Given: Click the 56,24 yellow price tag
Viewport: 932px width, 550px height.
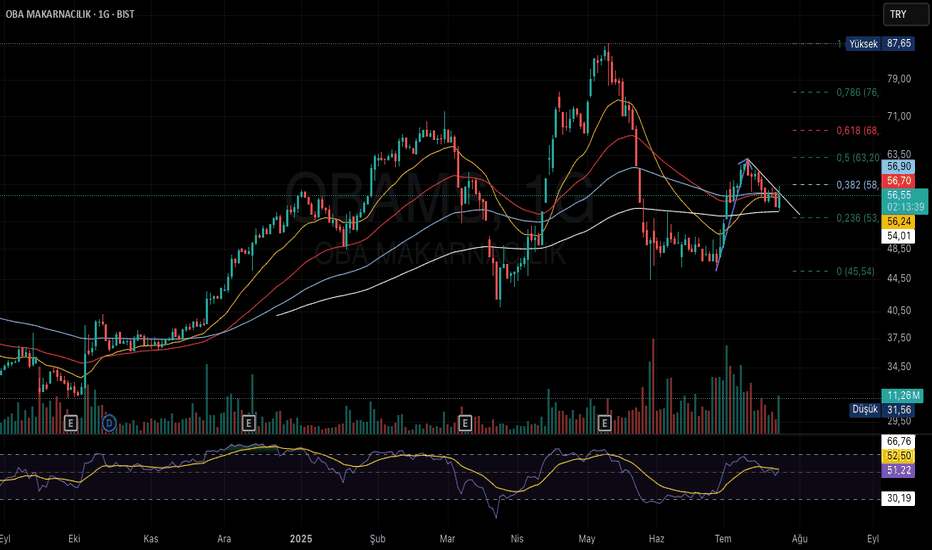Looking at the screenshot, I should point(899,221).
